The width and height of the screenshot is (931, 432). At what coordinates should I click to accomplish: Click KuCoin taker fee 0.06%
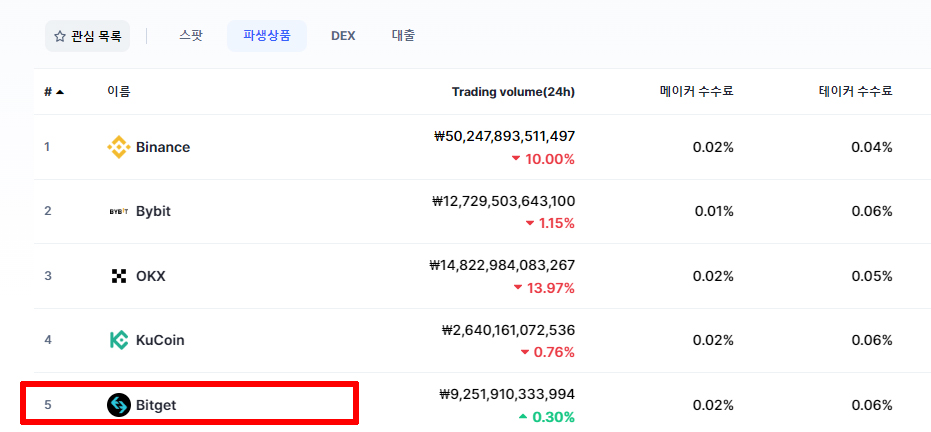(872, 340)
